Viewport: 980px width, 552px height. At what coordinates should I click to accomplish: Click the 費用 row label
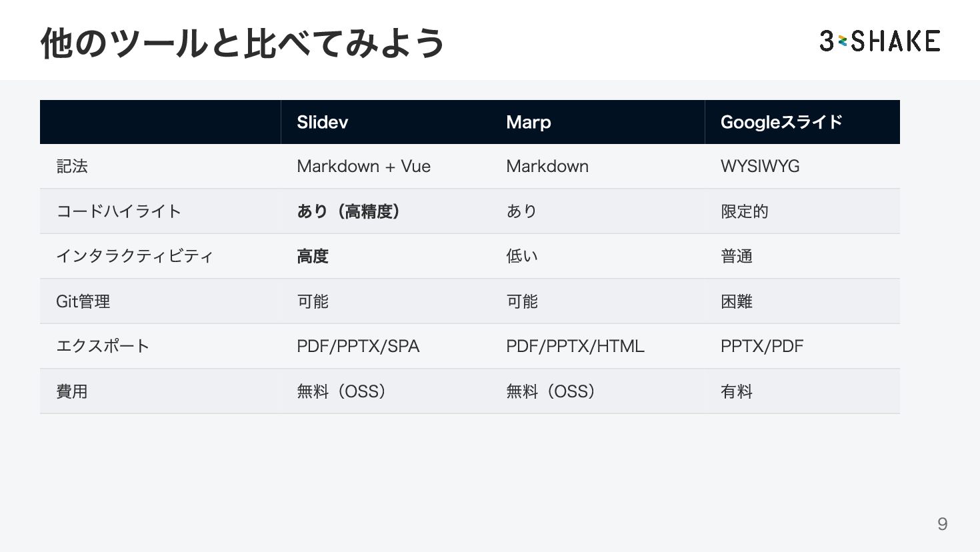coord(72,391)
